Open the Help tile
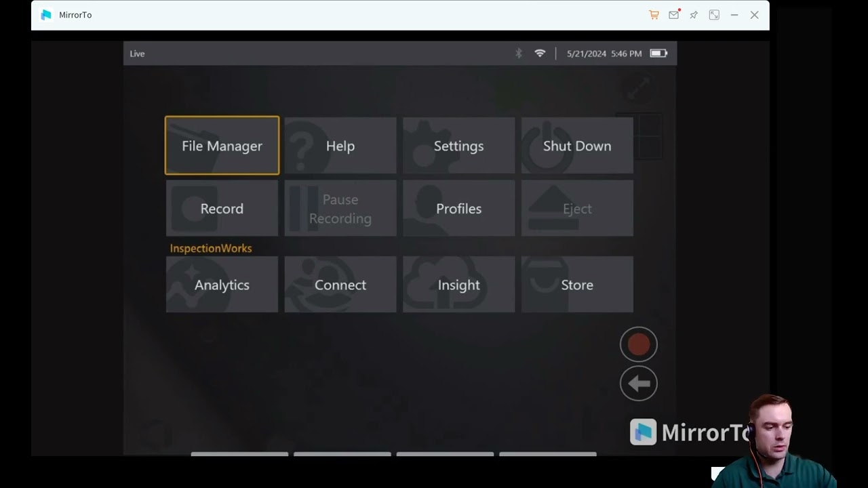The height and width of the screenshot is (488, 868). (340, 146)
